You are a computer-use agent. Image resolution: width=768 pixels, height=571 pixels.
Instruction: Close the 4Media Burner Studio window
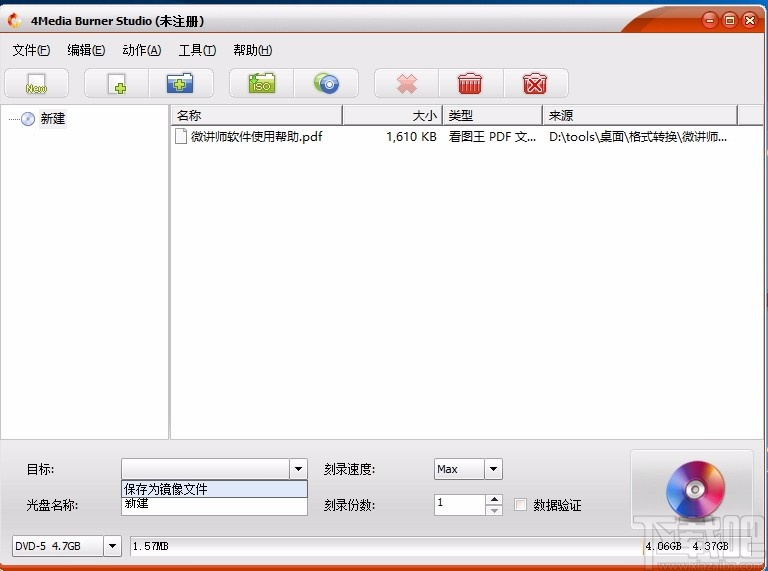(749, 20)
